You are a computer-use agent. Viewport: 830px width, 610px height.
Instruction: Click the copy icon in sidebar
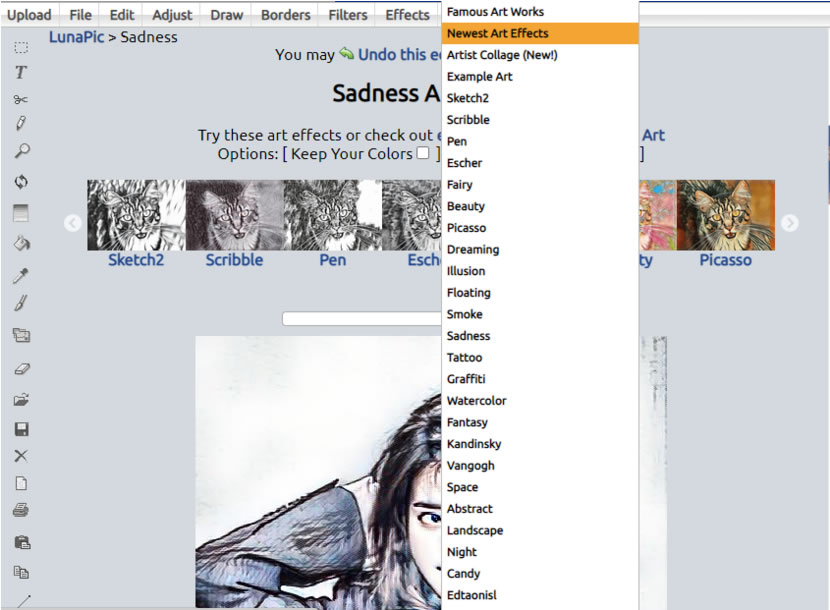21,572
